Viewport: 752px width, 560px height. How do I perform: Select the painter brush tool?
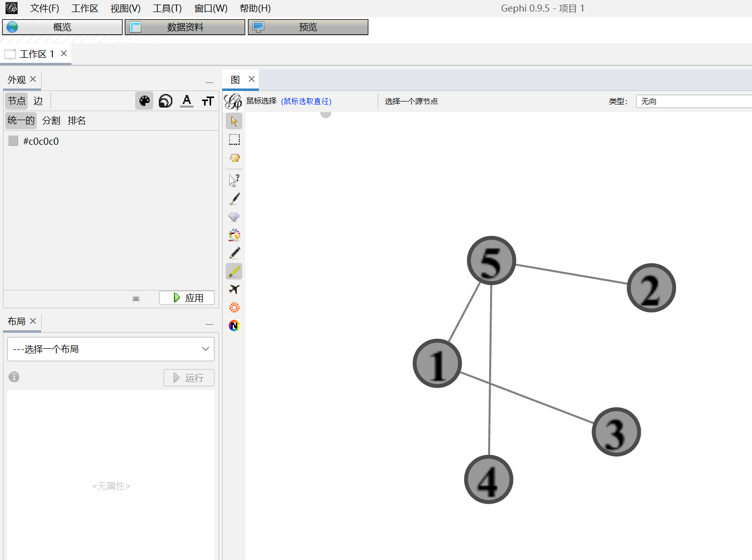point(234,199)
